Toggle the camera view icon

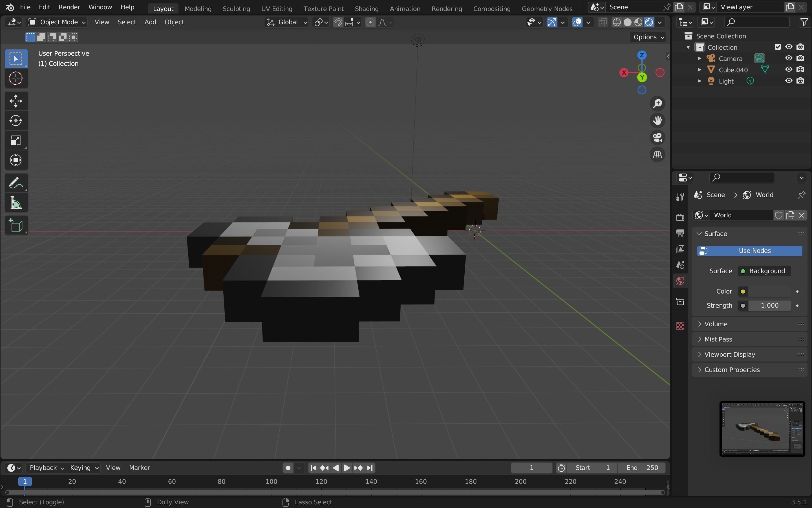click(x=657, y=137)
